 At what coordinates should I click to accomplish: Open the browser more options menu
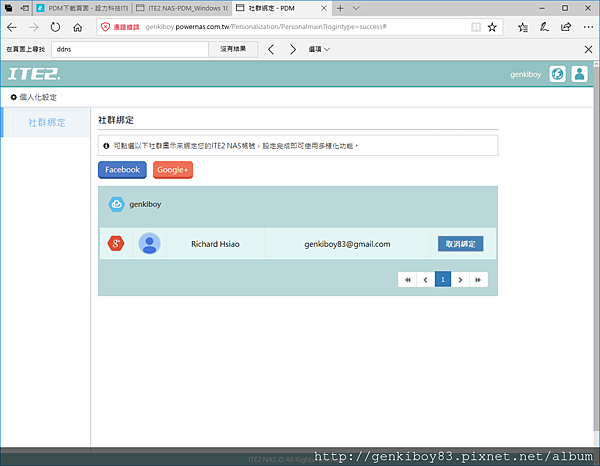588,27
